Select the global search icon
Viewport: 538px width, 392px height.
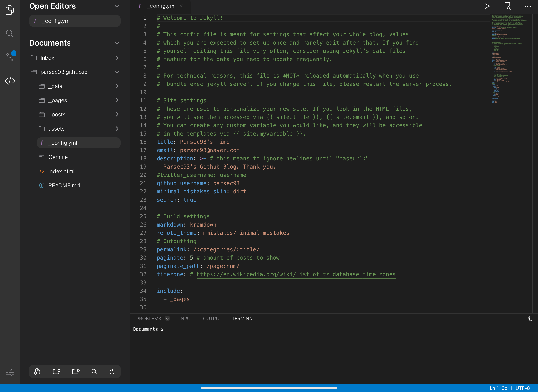[x=9, y=33]
